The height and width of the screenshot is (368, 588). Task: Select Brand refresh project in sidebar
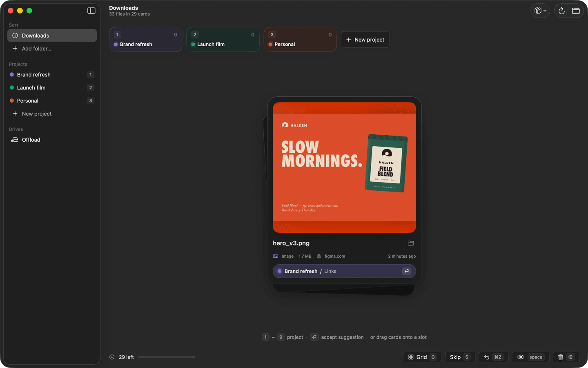52,75
